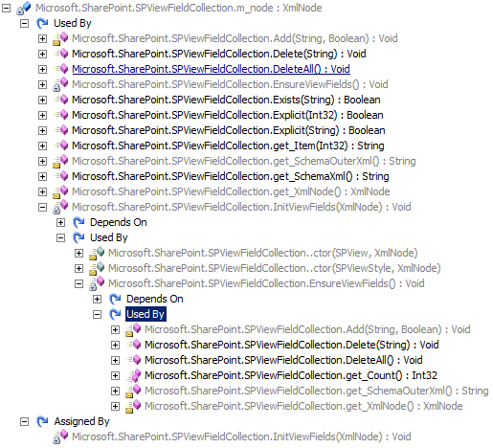Viewport: 493px width, 448px height.
Task: Click the icon of InitViewFields under Assigned By
Action: coord(60,437)
